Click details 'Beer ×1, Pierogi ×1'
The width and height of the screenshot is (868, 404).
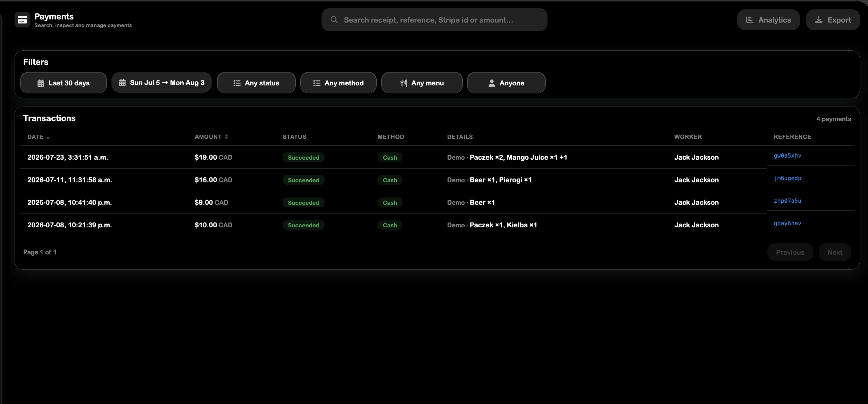point(501,180)
